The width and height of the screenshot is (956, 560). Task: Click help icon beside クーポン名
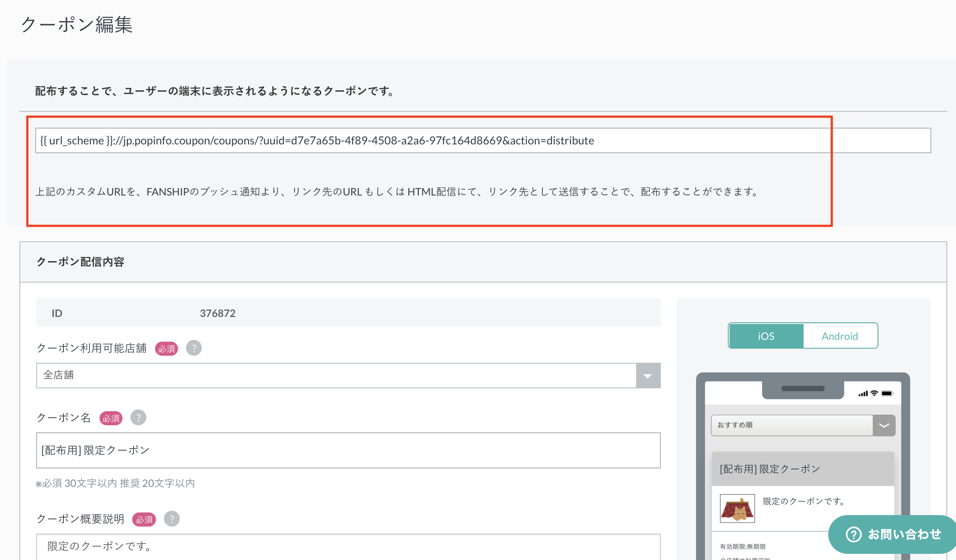pyautogui.click(x=138, y=417)
